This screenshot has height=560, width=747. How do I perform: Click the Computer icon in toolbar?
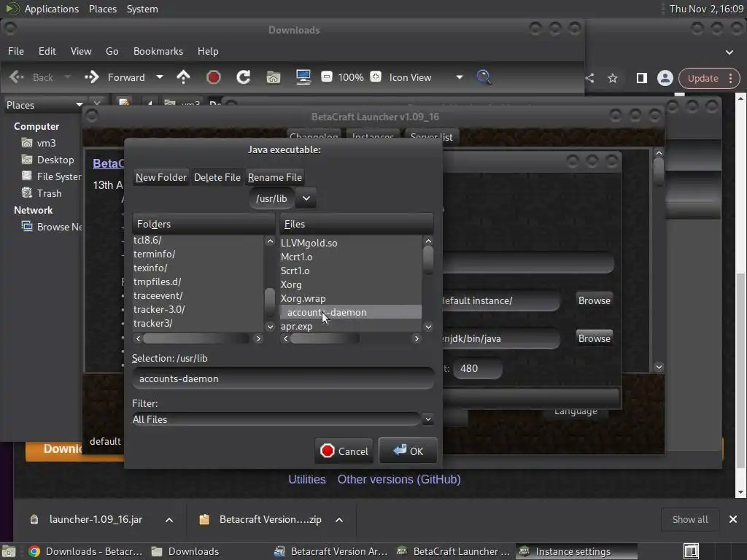[303, 77]
